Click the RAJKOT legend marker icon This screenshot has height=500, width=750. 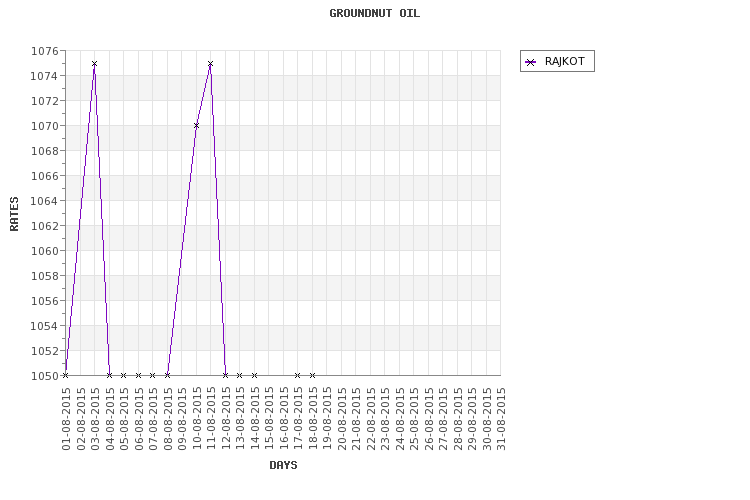coord(531,62)
